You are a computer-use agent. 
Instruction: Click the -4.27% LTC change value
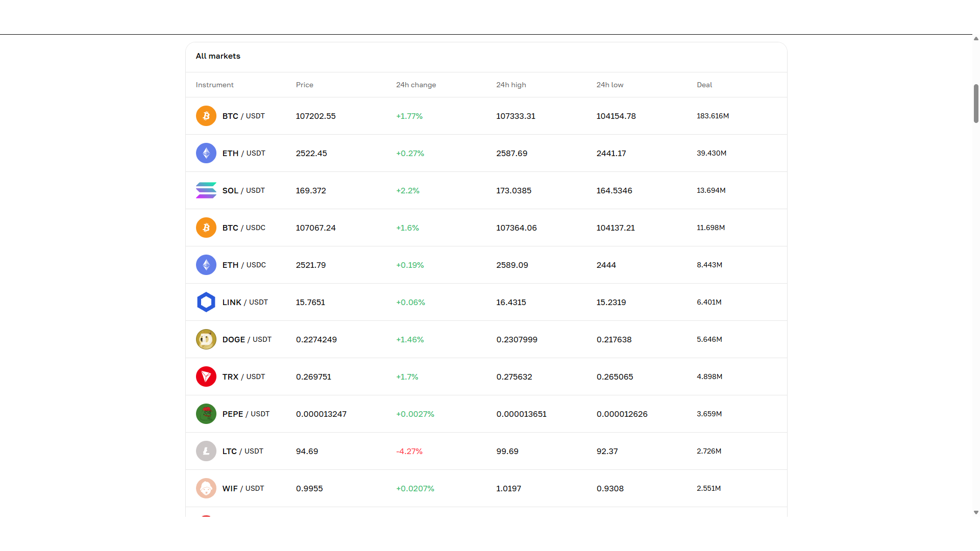tap(409, 451)
